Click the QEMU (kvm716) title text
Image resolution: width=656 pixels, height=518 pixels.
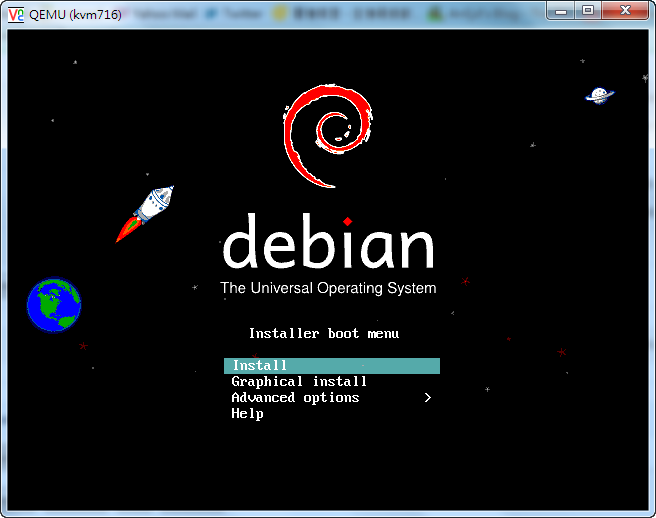point(75,15)
